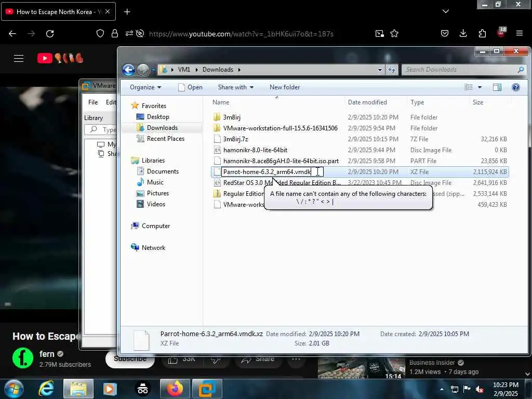Open Windows Media Player taskbar icon
Image resolution: width=532 pixels, height=399 pixels.
pyautogui.click(x=110, y=389)
